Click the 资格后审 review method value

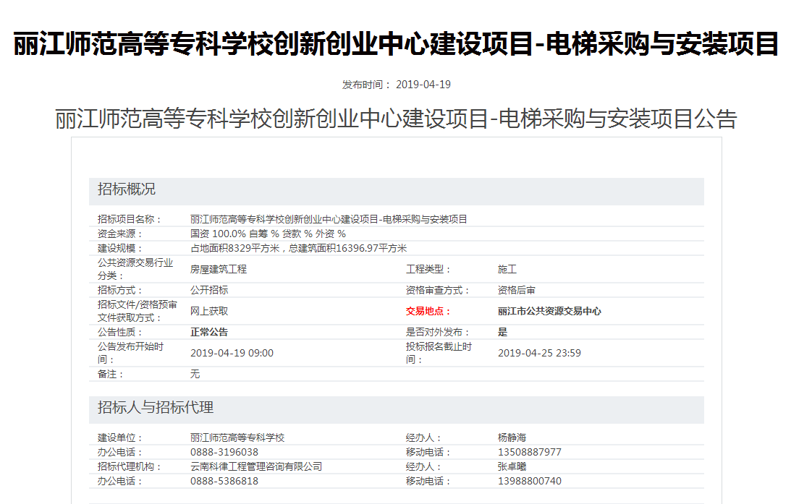tap(517, 290)
